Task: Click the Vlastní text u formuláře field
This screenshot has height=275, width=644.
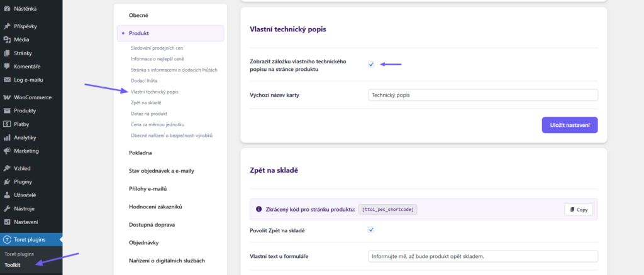Action: point(483,257)
